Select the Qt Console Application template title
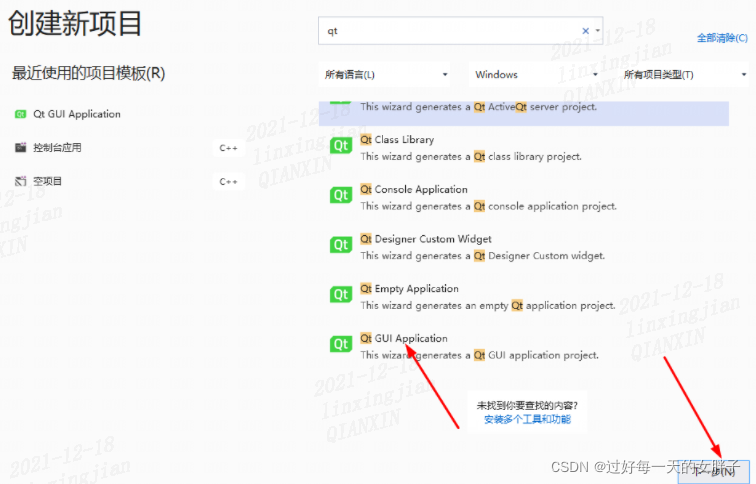 [414, 189]
